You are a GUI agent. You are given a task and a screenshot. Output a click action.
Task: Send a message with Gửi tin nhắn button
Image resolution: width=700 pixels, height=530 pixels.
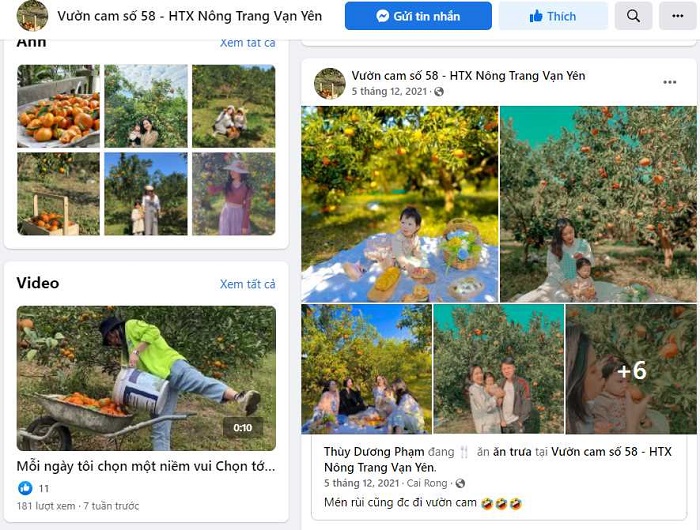pyautogui.click(x=418, y=16)
